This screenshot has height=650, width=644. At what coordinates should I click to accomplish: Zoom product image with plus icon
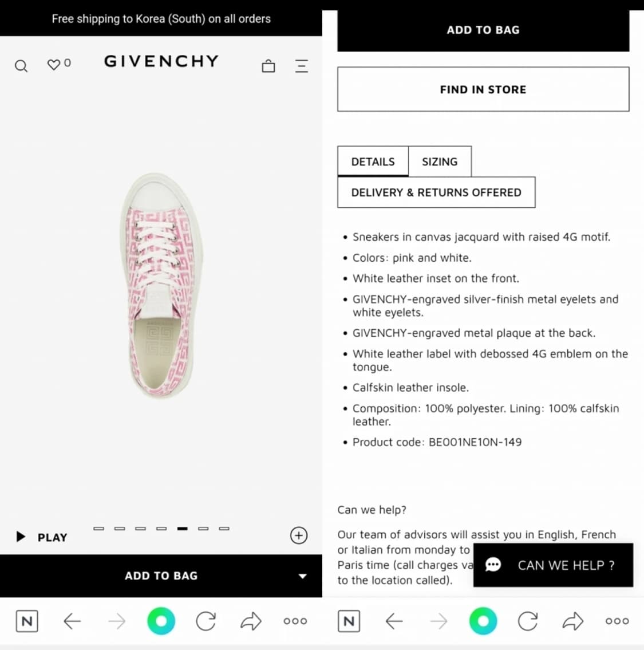(299, 535)
